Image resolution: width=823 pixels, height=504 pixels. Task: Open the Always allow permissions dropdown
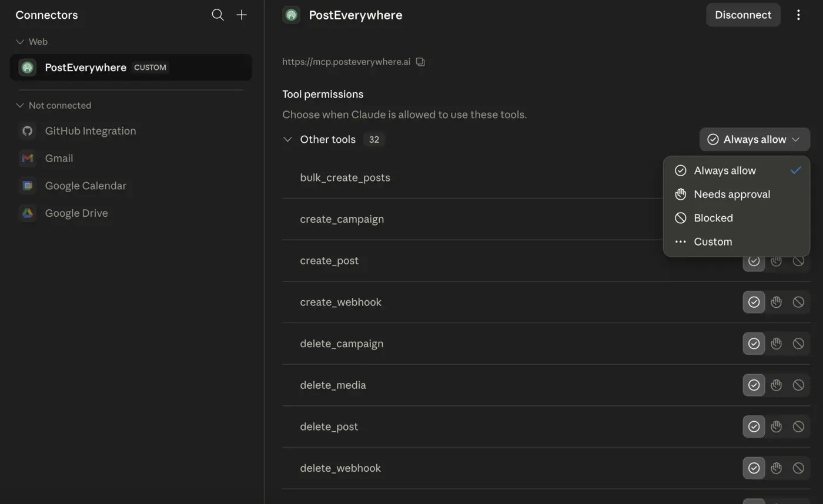tap(754, 139)
